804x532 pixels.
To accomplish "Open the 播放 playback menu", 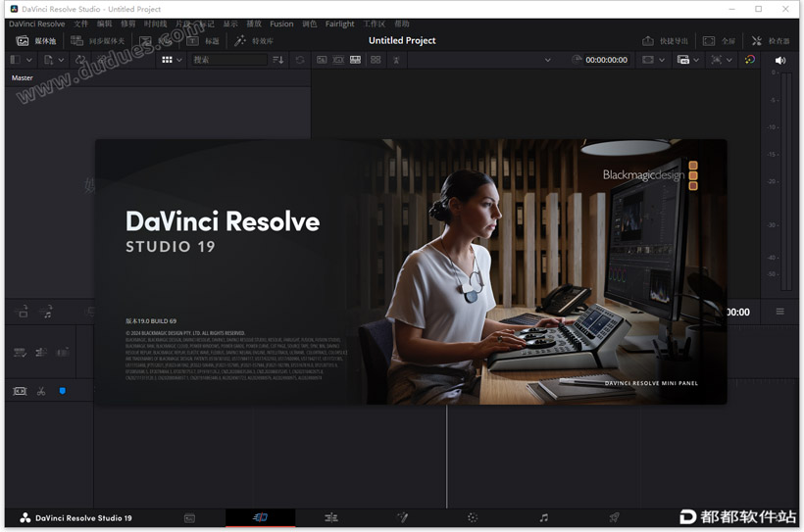I will point(254,24).
